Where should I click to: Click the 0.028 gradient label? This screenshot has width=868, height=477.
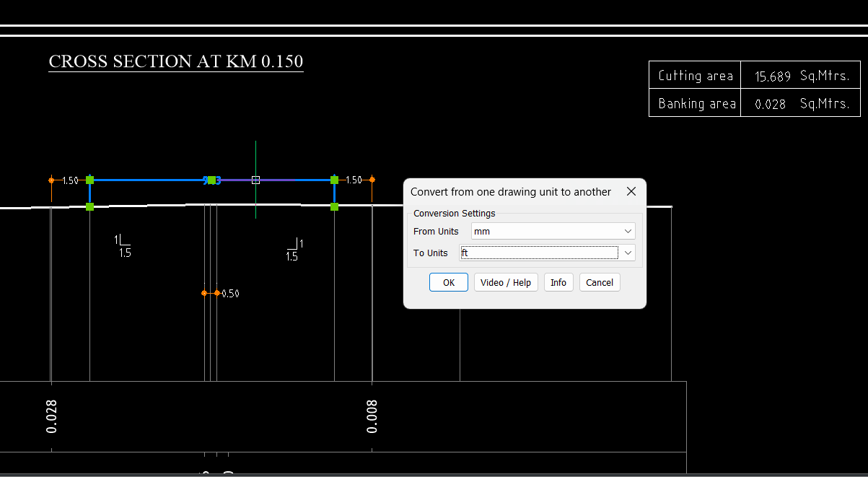tap(51, 416)
